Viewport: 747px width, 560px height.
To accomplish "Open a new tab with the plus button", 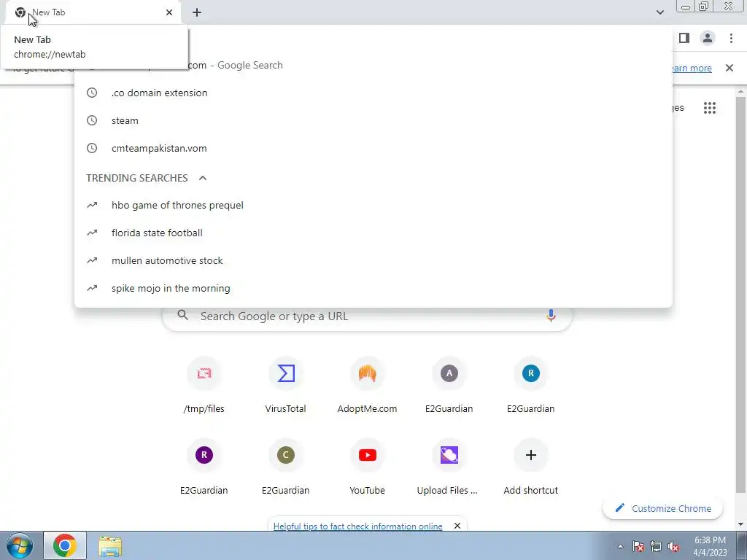I will [x=197, y=12].
